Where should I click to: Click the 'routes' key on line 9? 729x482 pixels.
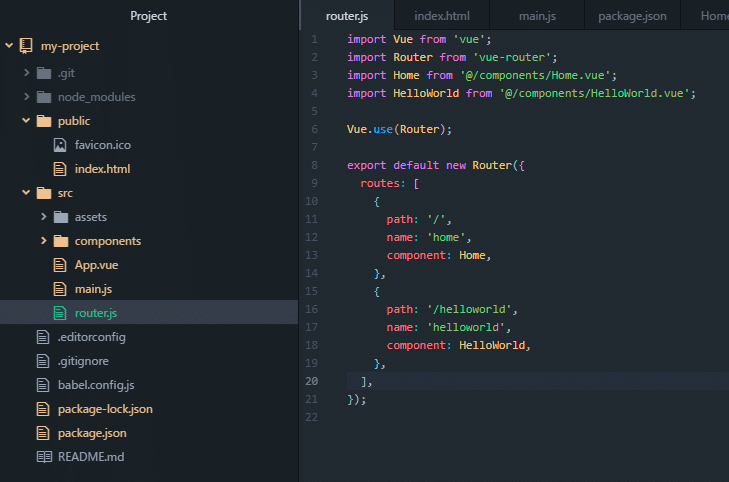[x=379, y=184]
